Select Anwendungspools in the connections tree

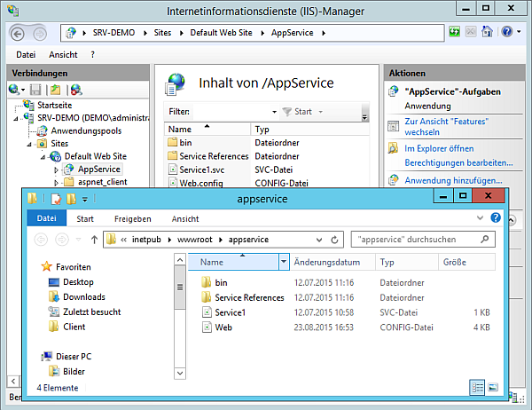(x=85, y=130)
